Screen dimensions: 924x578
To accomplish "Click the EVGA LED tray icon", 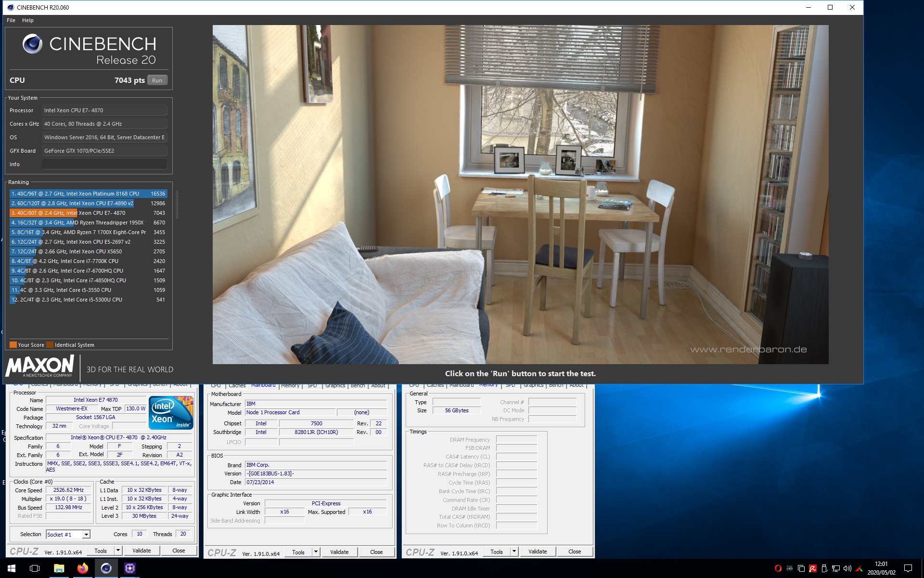I will (789, 568).
